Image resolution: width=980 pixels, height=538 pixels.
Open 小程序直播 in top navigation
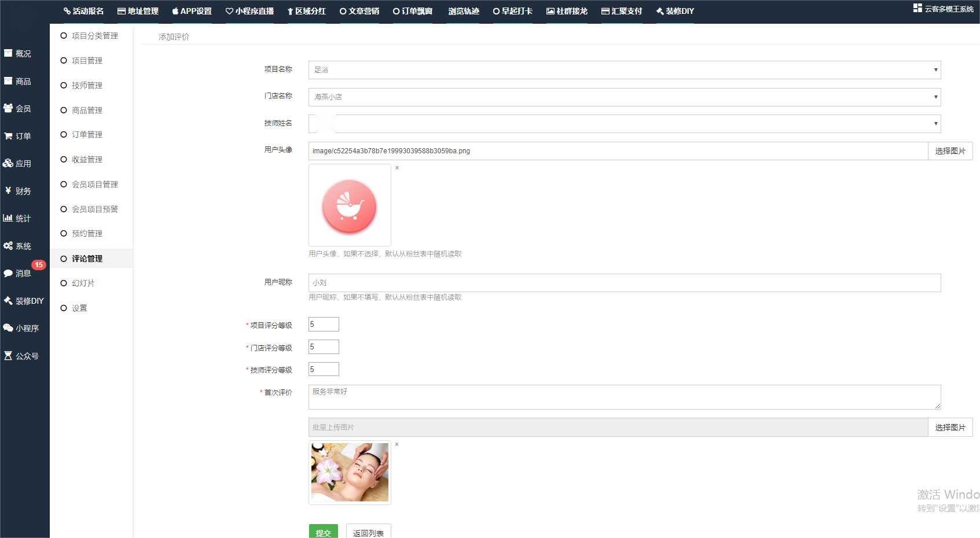(249, 11)
